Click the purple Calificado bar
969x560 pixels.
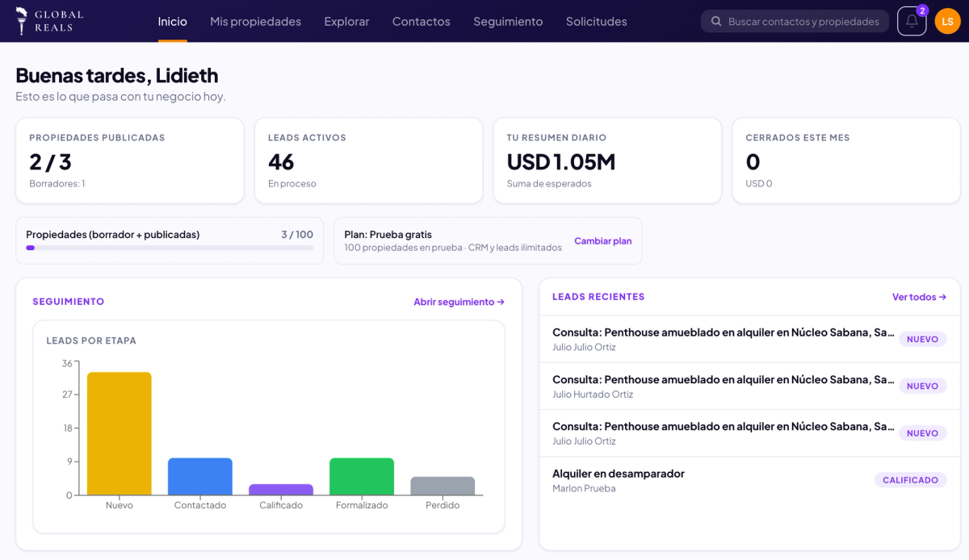tap(281, 490)
